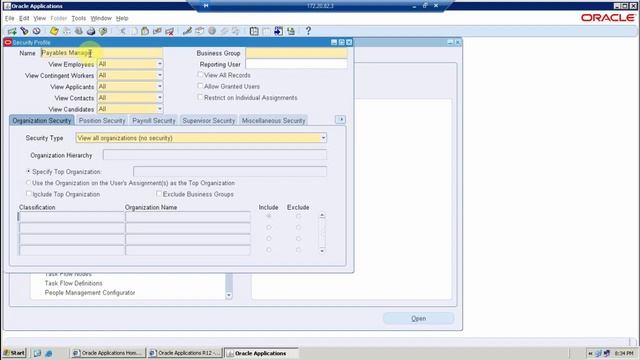This screenshot has width=640, height=360.
Task: Select the first row Exclude radio button
Action: [x=298, y=216]
